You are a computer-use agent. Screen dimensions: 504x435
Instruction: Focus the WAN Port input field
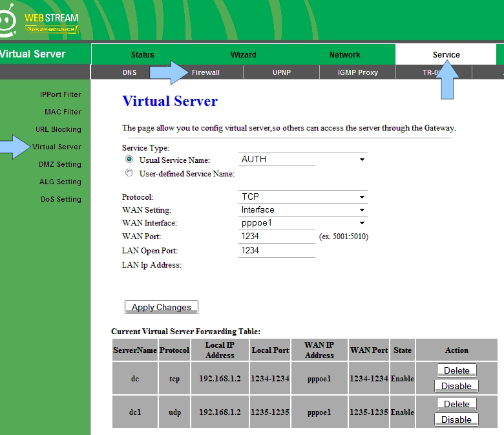pyautogui.click(x=277, y=237)
